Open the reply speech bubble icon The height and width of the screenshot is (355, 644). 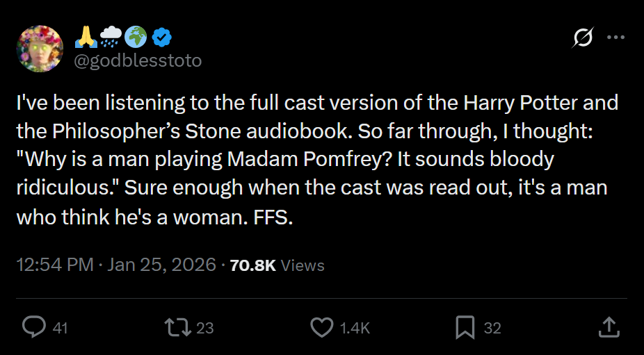pos(33,327)
